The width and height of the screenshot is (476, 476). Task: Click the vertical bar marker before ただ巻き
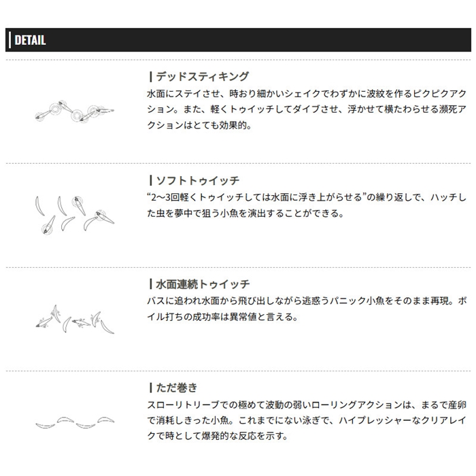[150, 388]
